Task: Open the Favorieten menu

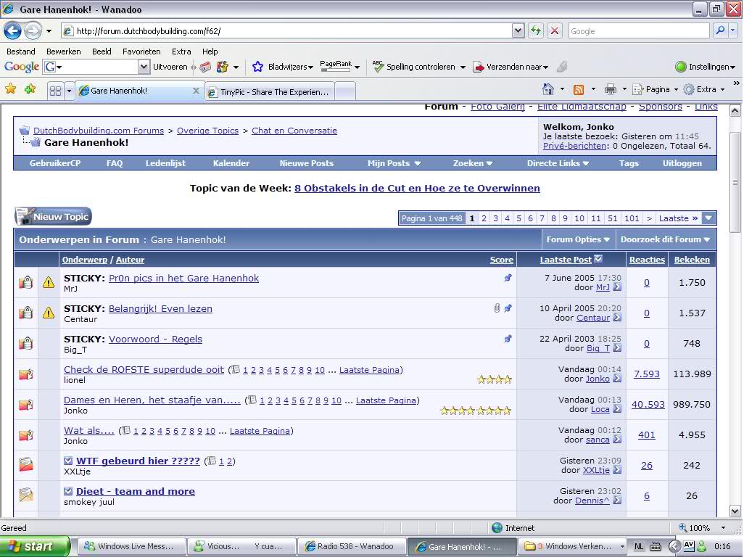Action: [141, 52]
